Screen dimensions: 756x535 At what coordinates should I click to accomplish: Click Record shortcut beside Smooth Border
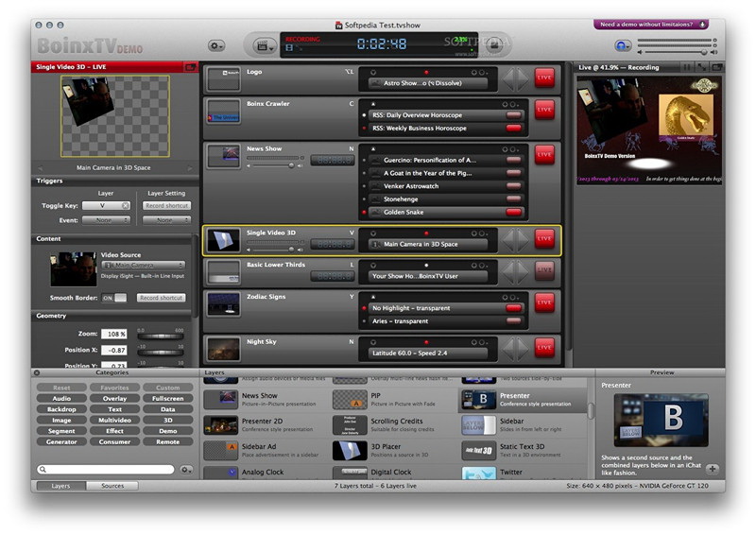coord(161,298)
